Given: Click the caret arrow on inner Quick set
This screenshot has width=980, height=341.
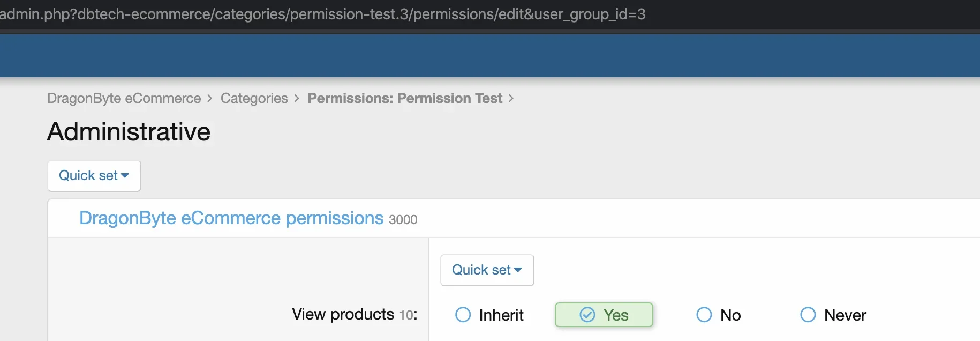Looking at the screenshot, I should [x=518, y=270].
